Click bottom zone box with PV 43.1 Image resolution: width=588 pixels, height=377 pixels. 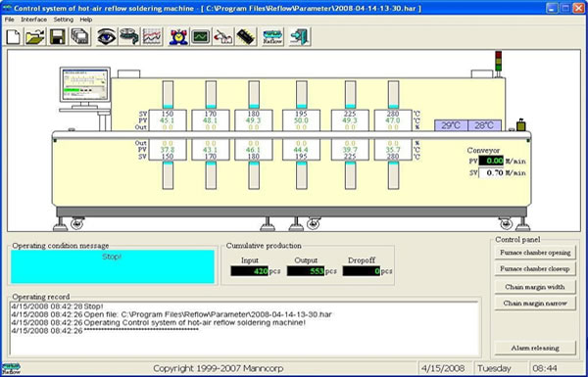coord(211,150)
